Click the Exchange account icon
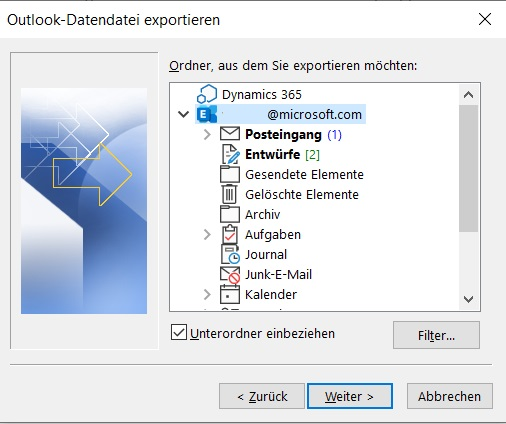 point(207,115)
